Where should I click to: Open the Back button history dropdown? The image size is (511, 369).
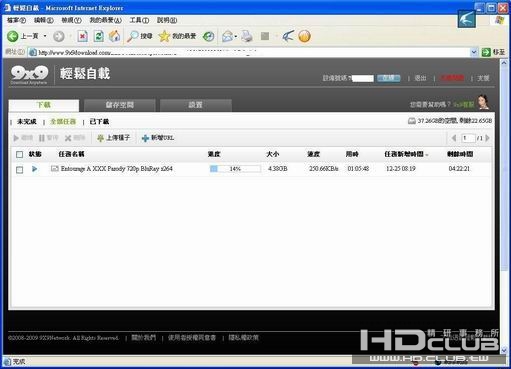click(x=45, y=36)
